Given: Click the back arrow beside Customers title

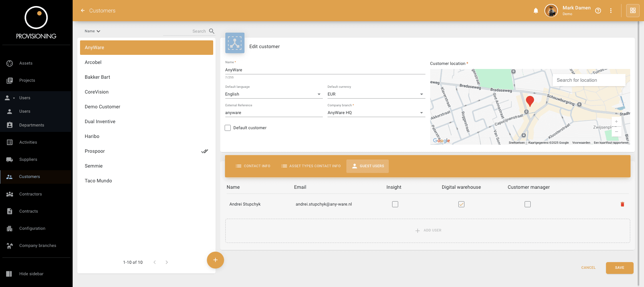Looking at the screenshot, I should click(x=83, y=11).
